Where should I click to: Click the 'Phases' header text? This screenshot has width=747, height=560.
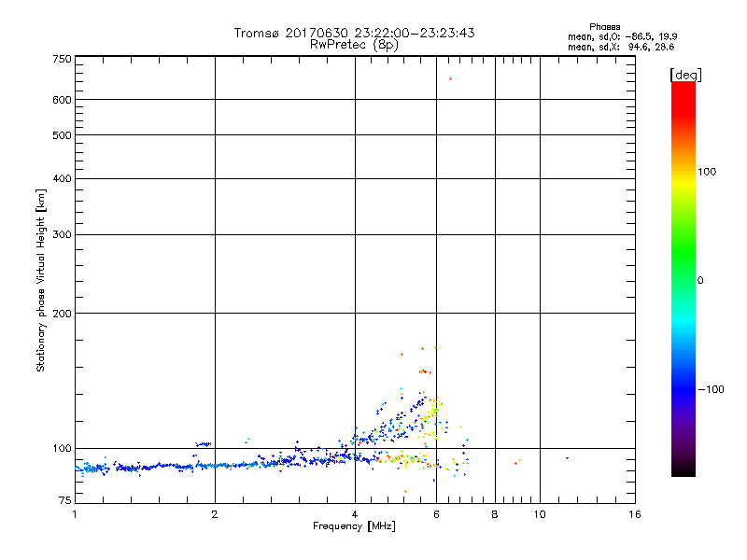click(604, 27)
